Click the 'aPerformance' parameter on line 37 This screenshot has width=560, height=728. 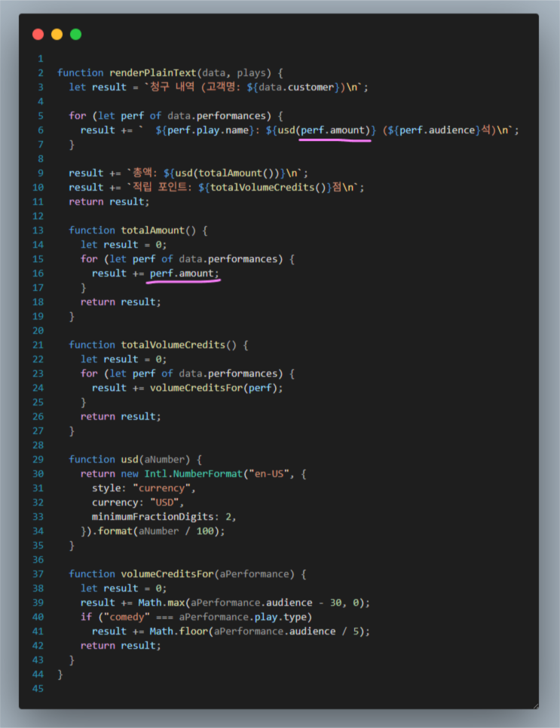(x=254, y=574)
